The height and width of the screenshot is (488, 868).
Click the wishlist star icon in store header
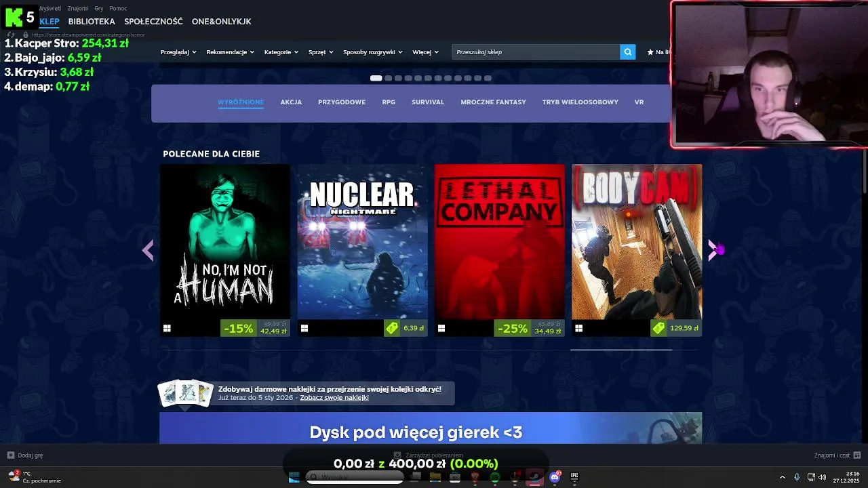pyautogui.click(x=650, y=52)
